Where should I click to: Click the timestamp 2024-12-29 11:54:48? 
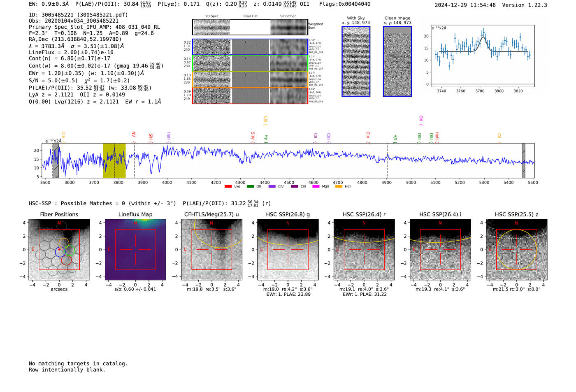point(465,5)
